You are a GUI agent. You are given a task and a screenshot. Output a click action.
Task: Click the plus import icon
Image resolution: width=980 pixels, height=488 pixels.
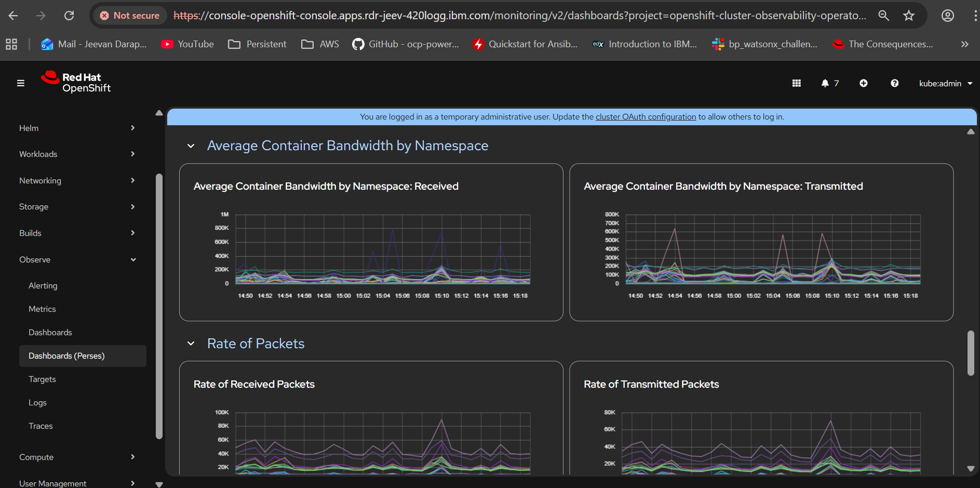pos(863,83)
